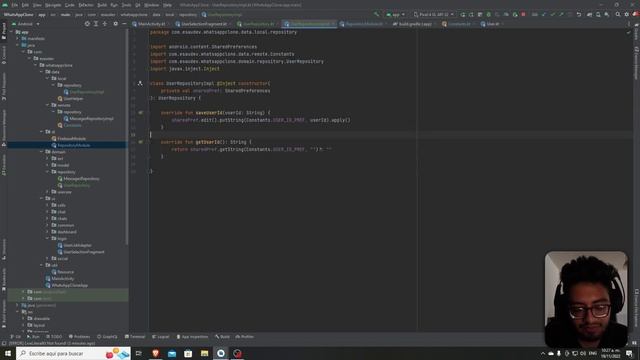Collapse the di folder in tree
The width and height of the screenshot is (640, 360).
tap(42, 132)
